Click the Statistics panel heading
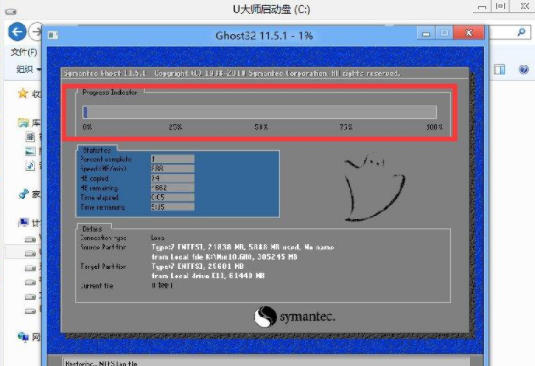This screenshot has height=366, width=535. [97, 150]
